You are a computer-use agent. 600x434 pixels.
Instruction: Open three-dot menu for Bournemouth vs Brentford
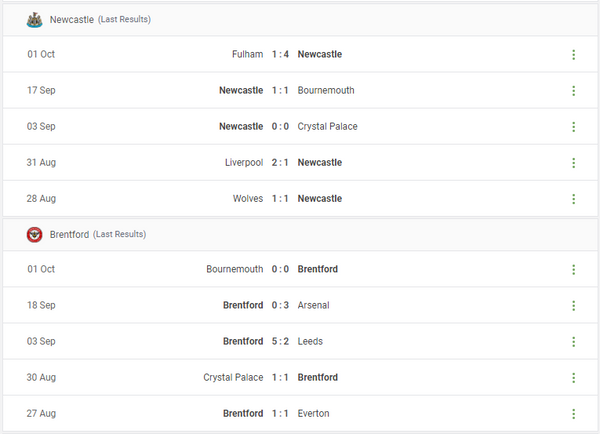[x=574, y=270]
